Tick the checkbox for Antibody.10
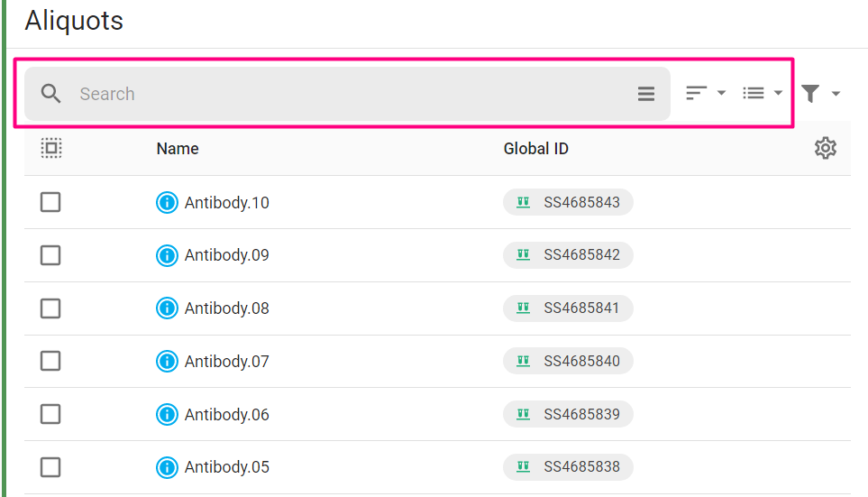Image resolution: width=868 pixels, height=497 pixels. 50,202
